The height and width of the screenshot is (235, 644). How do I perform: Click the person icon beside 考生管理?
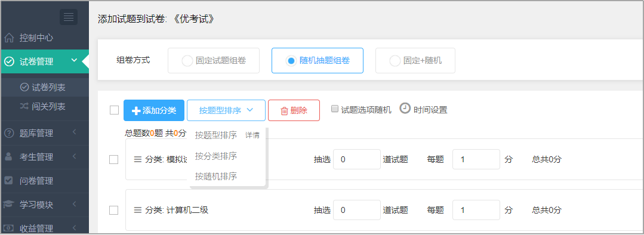click(x=8, y=157)
